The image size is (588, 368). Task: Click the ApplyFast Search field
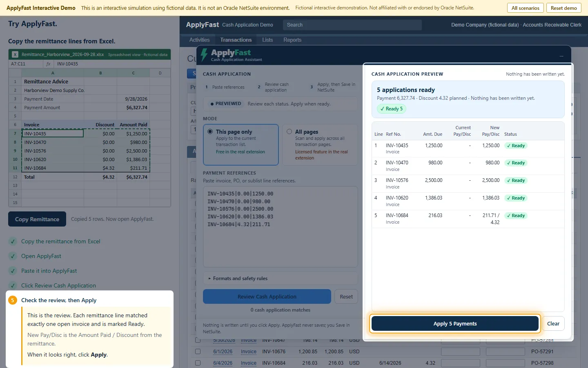coord(352,25)
